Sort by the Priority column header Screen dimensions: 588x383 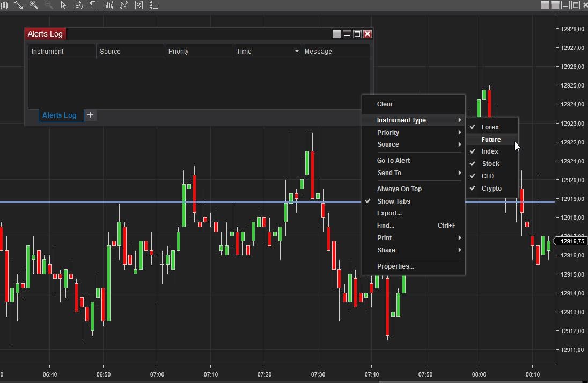(199, 52)
